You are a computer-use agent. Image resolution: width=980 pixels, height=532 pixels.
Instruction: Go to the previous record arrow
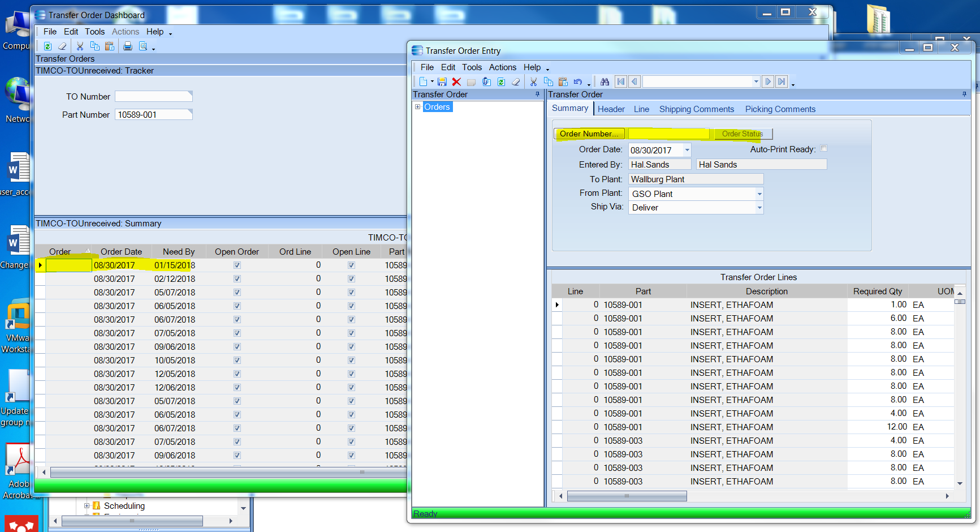coord(634,82)
